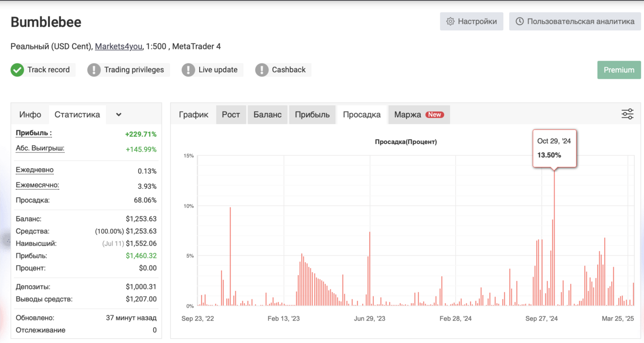Image resolution: width=644 pixels, height=343 pixels.
Task: Open Пользовательская аналитика custom analytics
Action: [x=575, y=21]
